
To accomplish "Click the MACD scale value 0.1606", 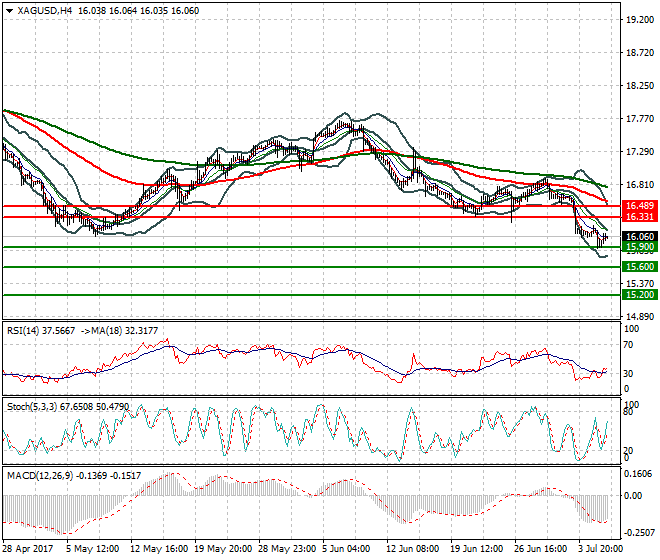I will (640, 474).
